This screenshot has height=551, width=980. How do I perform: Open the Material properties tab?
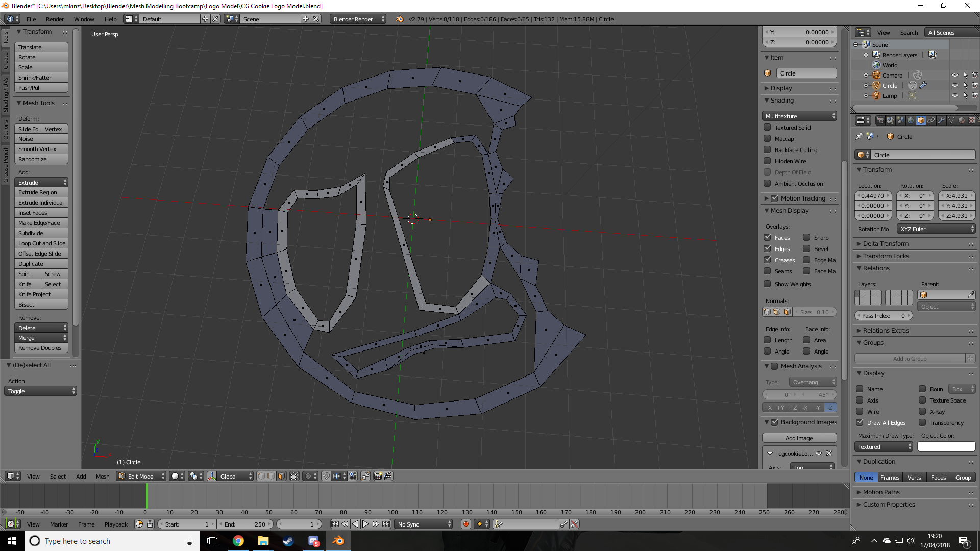[x=962, y=120]
